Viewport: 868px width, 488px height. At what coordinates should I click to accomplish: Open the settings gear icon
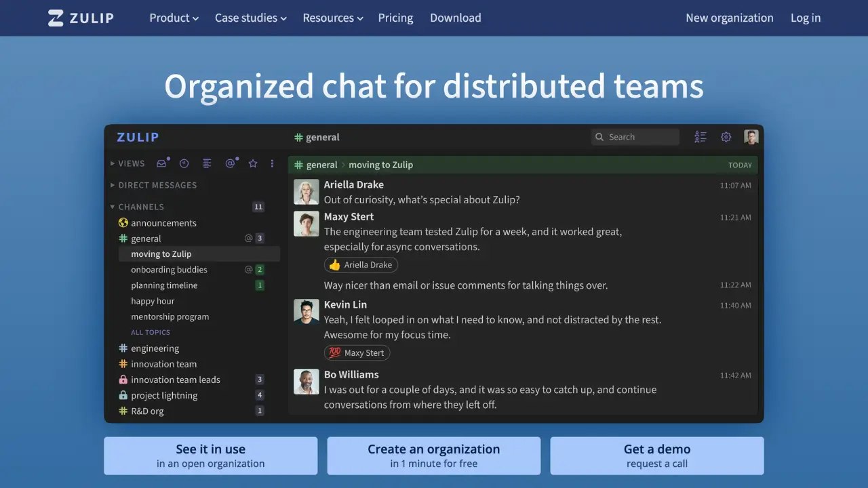click(726, 137)
